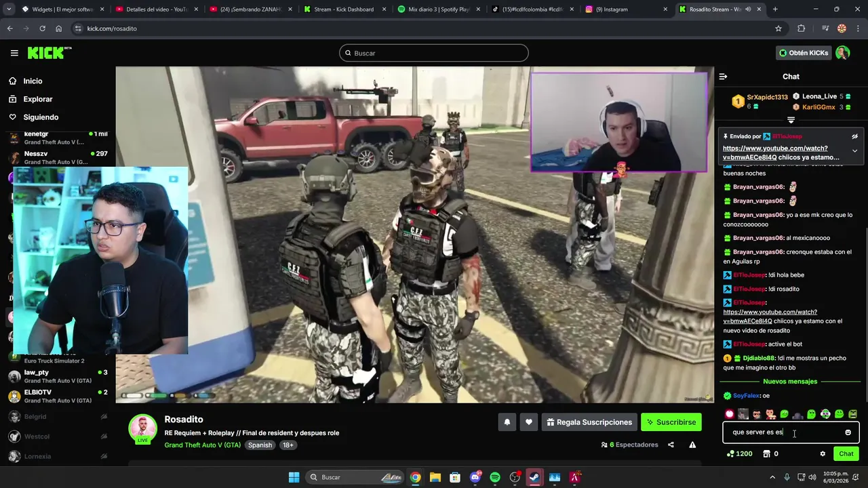Image resolution: width=868 pixels, height=488 pixels.
Task: Select the sunglasses man quick emote
Action: [757, 414]
